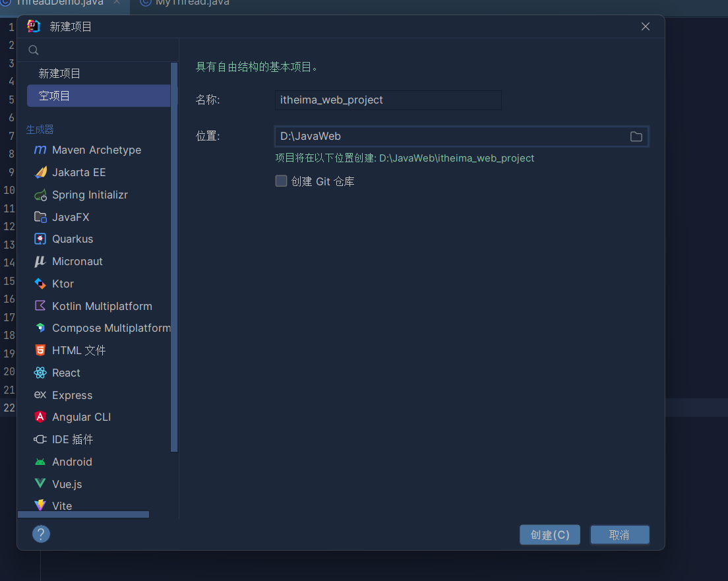Image resolution: width=728 pixels, height=581 pixels.
Task: Enable the 创建 Git 仓库 checkbox
Action: pos(281,181)
